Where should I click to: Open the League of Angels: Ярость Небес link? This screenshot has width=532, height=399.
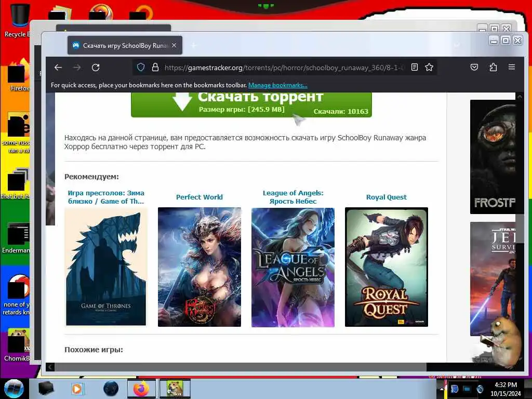coord(293,197)
